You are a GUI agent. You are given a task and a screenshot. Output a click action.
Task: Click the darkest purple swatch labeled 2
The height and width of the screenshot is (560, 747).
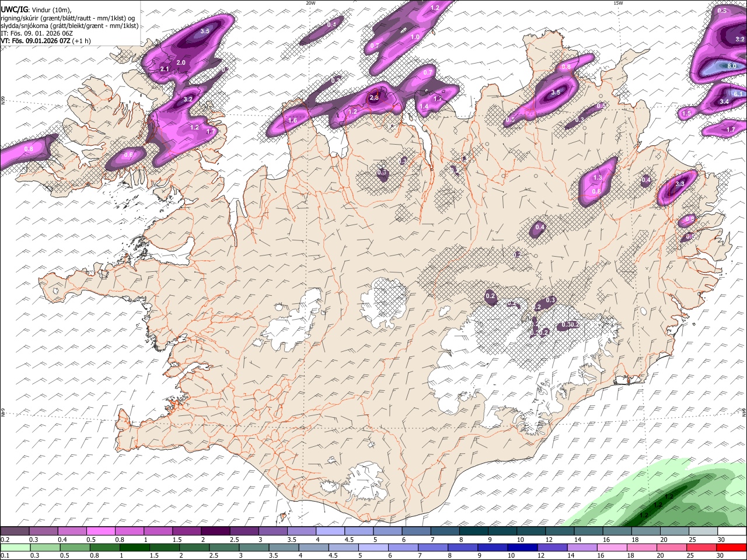[215, 531]
